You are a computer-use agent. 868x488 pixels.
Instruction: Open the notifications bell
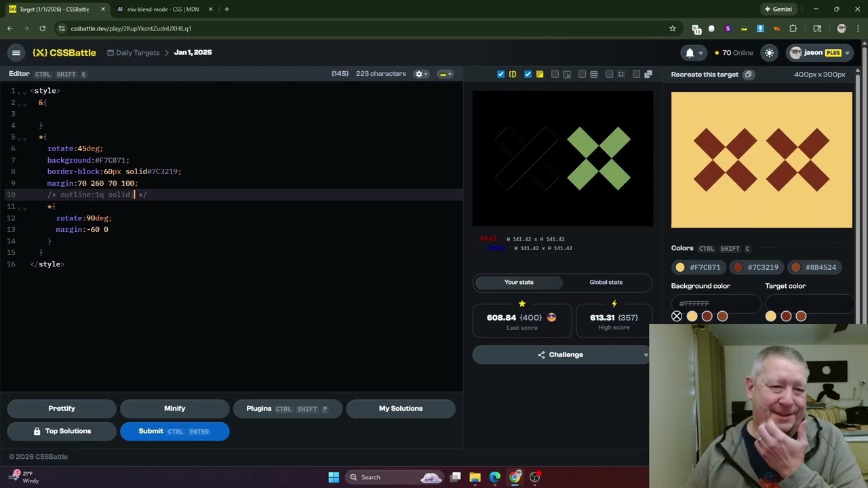point(690,53)
